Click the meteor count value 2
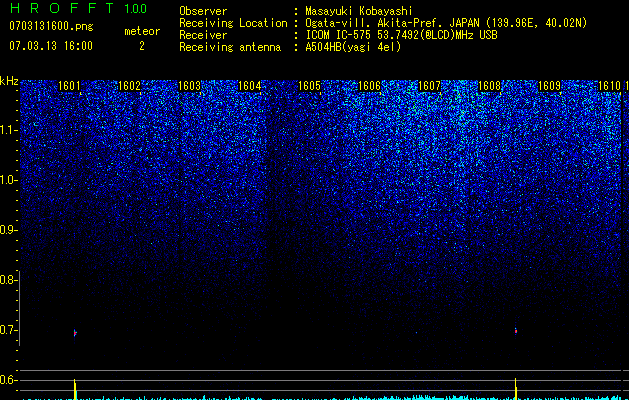 tap(142, 46)
